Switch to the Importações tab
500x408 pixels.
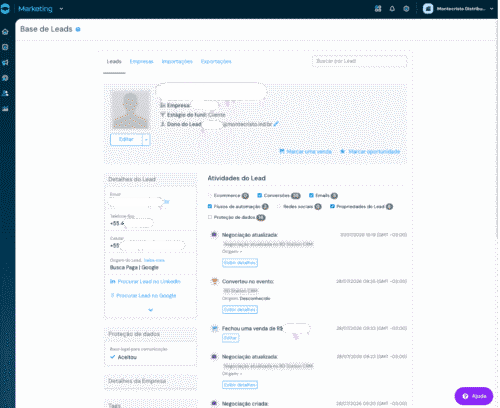[177, 62]
